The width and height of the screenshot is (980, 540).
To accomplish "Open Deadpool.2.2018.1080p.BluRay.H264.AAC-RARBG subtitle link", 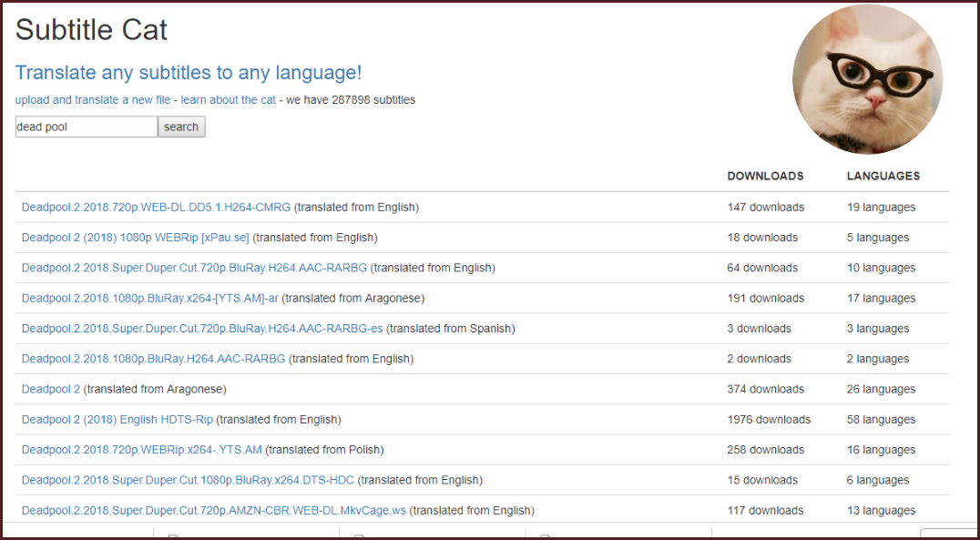I will click(154, 359).
